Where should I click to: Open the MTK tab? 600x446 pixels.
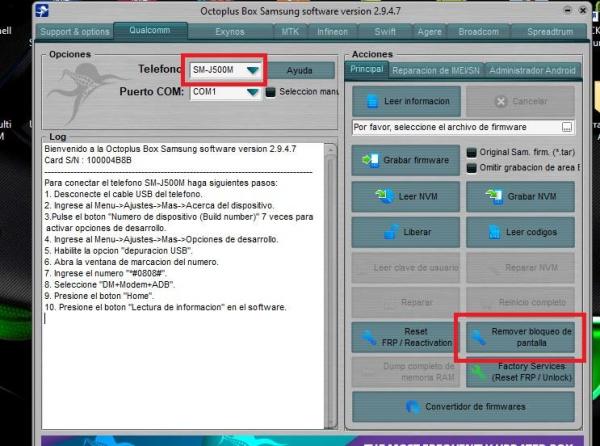pyautogui.click(x=290, y=32)
